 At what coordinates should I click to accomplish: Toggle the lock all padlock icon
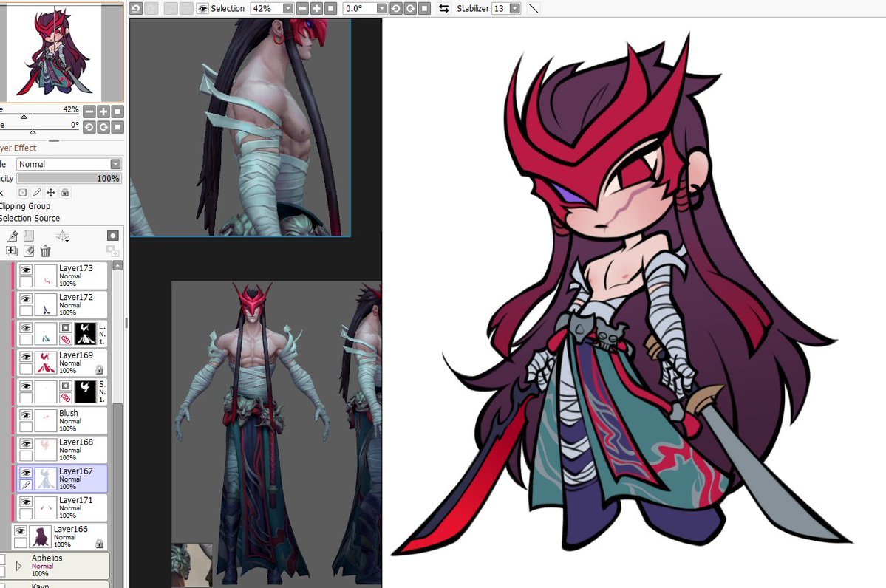(x=65, y=193)
